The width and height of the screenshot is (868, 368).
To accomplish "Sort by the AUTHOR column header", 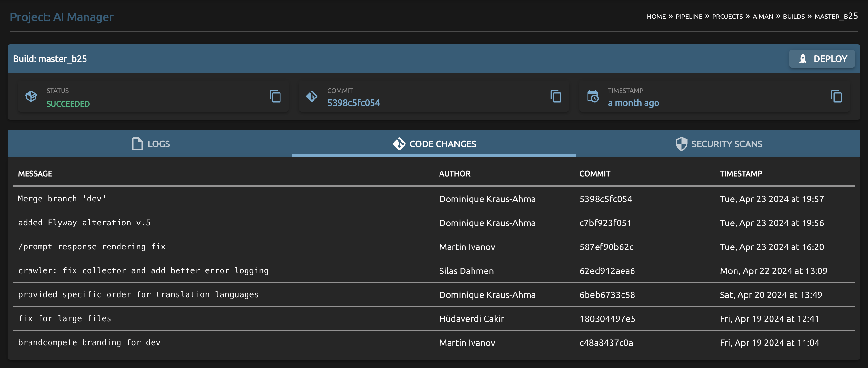I will [x=454, y=174].
